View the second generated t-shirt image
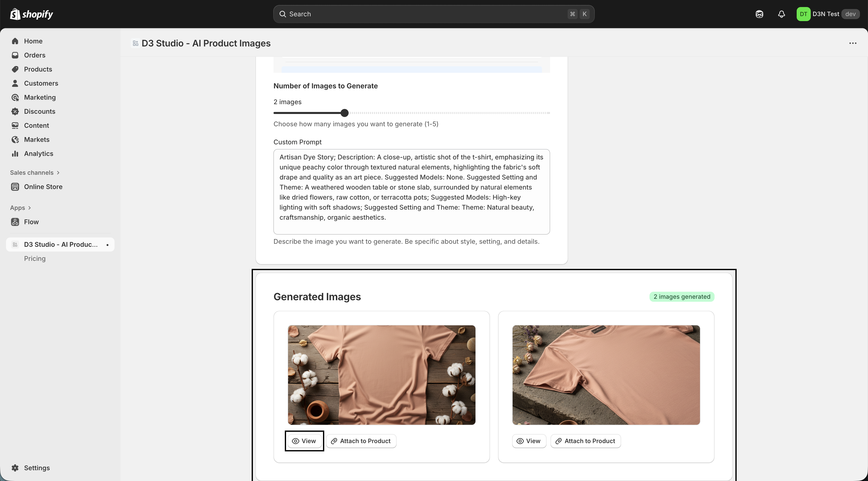The image size is (868, 481). pyautogui.click(x=529, y=441)
